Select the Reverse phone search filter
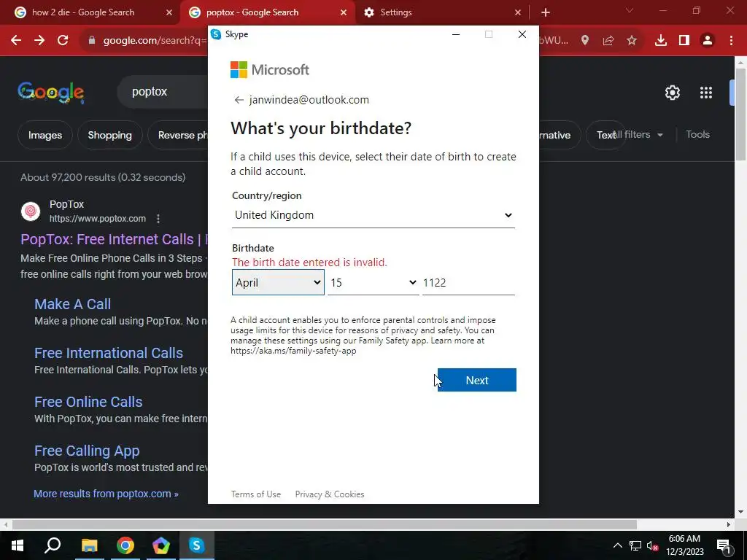This screenshot has width=747, height=560. (x=178, y=135)
